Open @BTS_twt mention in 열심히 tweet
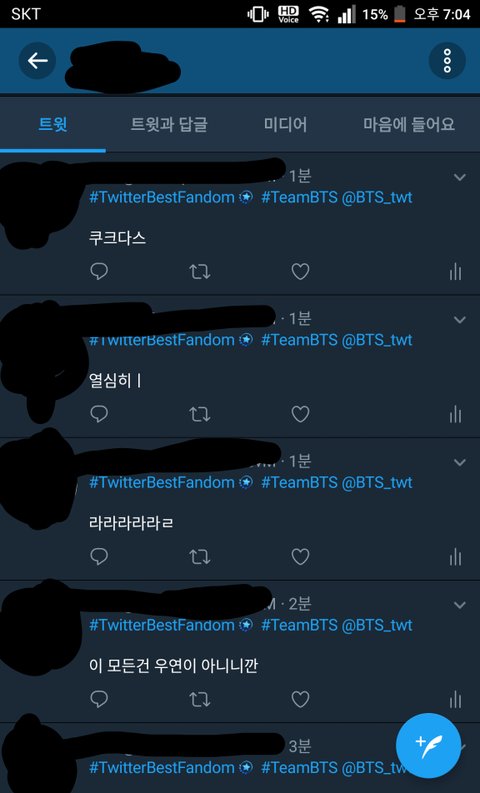480x793 pixels. pyautogui.click(x=377, y=340)
